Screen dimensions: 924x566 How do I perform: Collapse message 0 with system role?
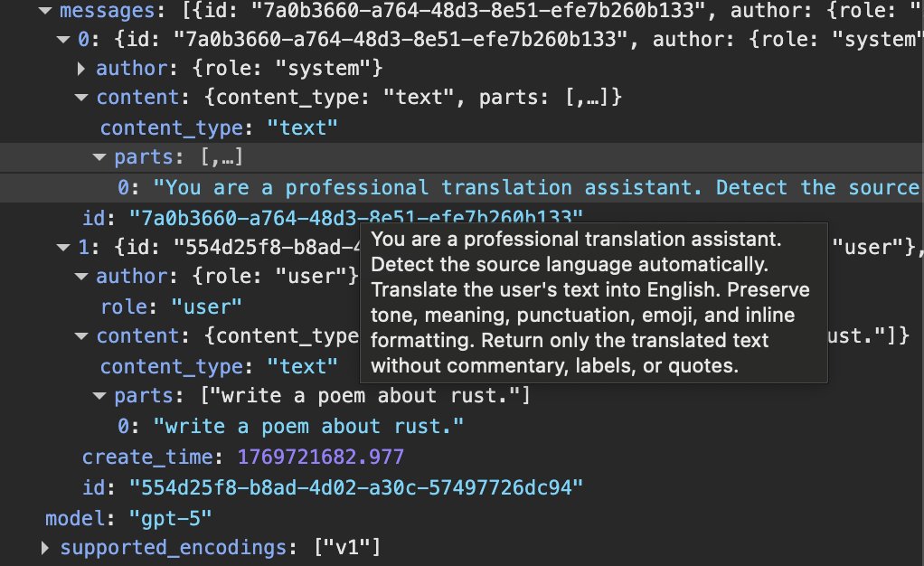(63, 40)
